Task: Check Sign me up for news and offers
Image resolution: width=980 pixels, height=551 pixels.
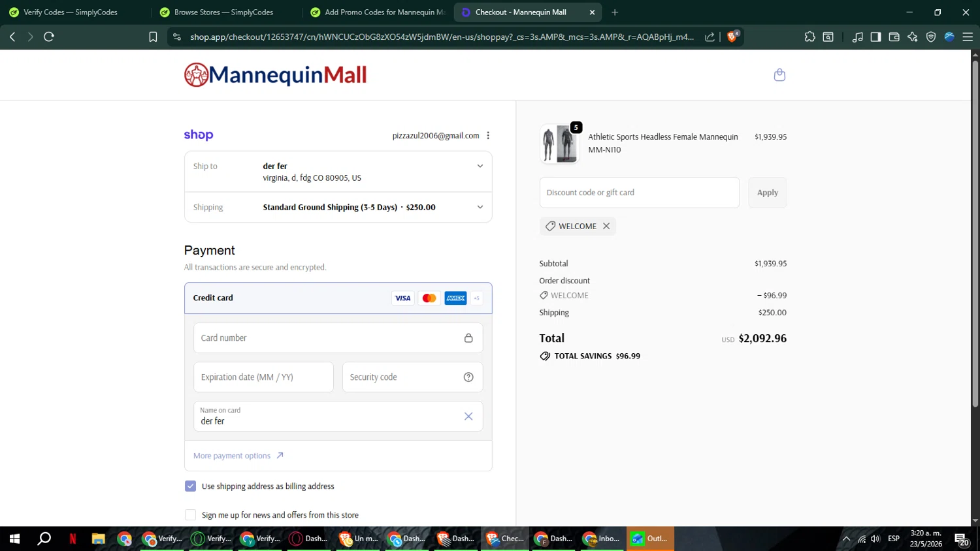Action: (x=190, y=515)
